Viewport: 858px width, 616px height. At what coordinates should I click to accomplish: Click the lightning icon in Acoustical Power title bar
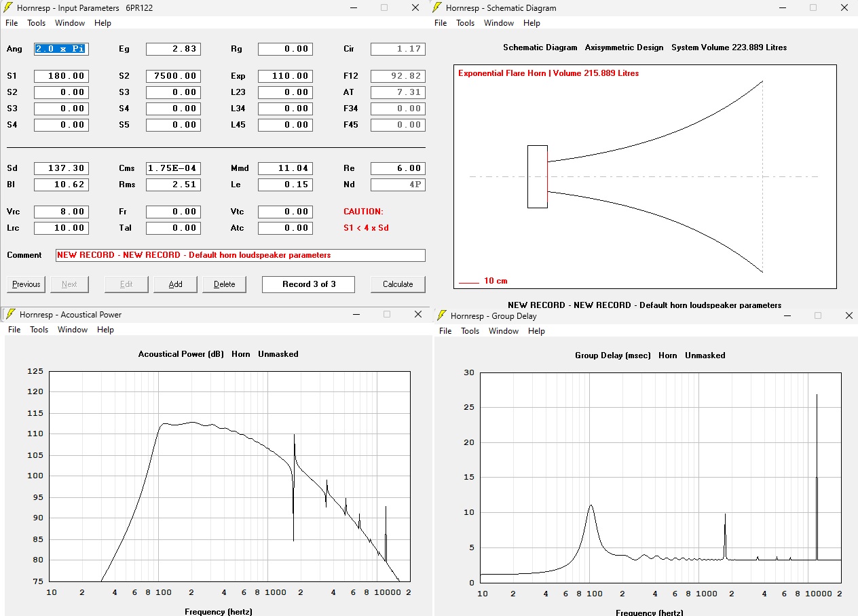pos(10,315)
